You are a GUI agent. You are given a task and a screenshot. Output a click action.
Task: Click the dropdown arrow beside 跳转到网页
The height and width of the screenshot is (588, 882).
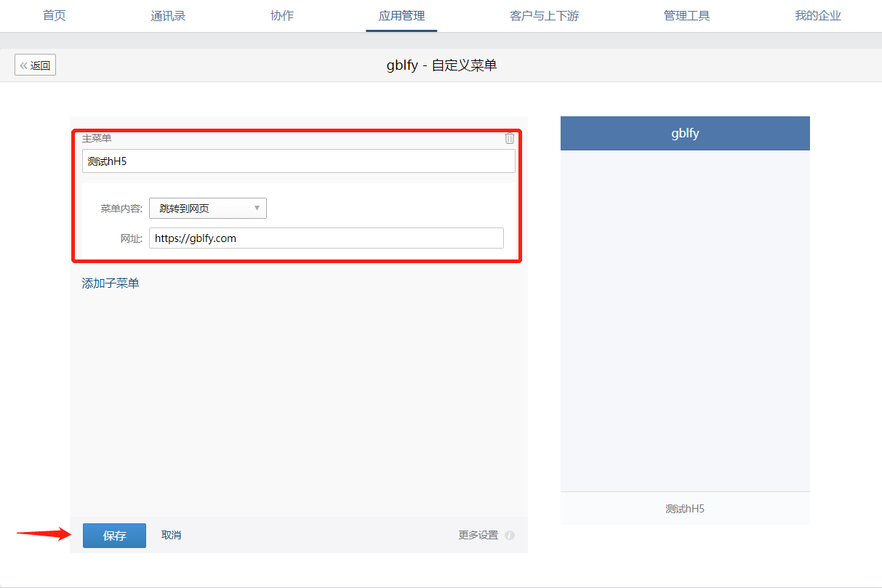pyautogui.click(x=257, y=208)
